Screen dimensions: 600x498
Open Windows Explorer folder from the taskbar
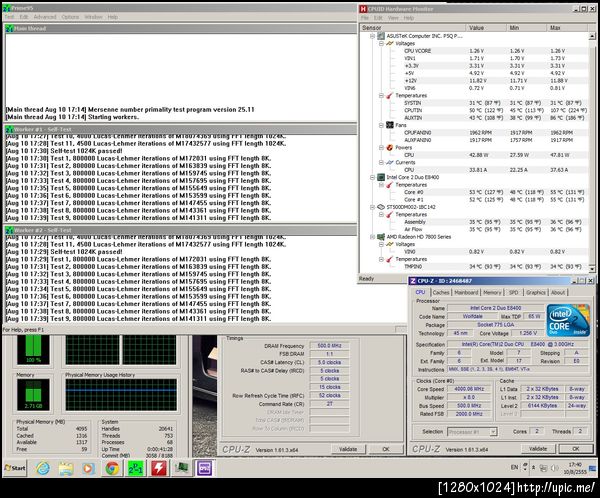click(x=66, y=468)
